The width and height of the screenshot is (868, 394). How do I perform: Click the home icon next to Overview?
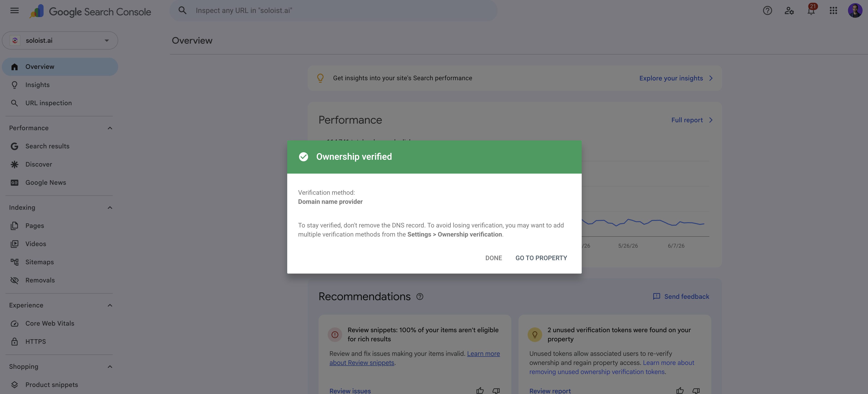(14, 67)
